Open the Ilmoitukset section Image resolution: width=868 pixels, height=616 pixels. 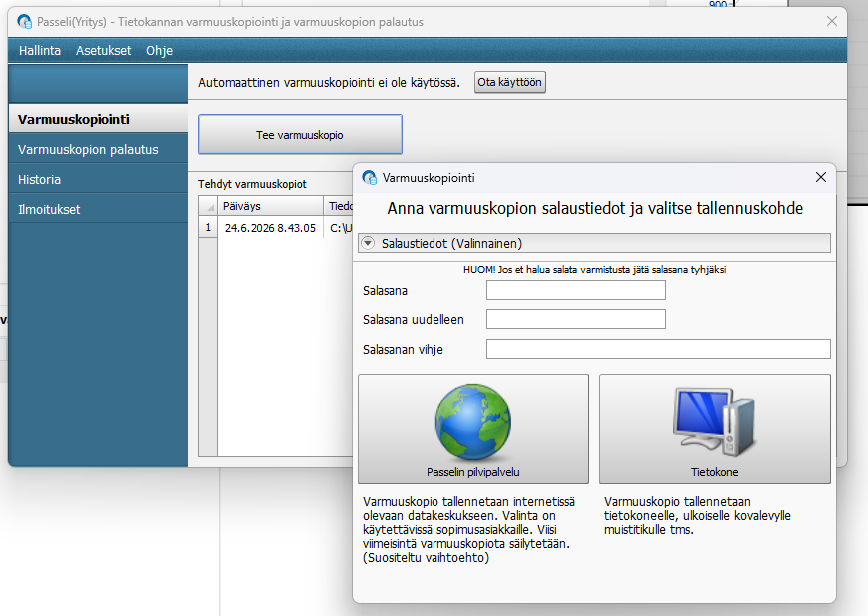coord(98,210)
